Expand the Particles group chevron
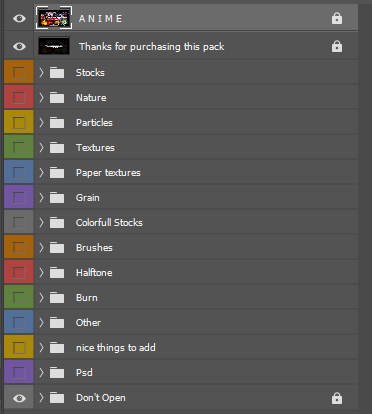The width and height of the screenshot is (372, 414). pos(41,122)
